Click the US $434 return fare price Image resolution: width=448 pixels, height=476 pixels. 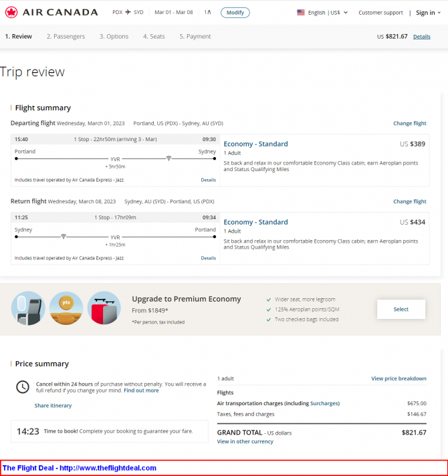coord(412,222)
